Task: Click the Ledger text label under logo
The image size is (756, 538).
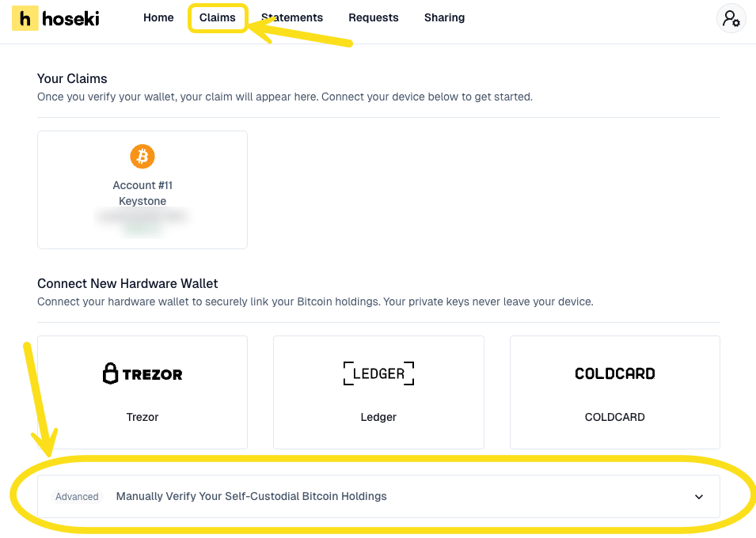Action: [378, 417]
